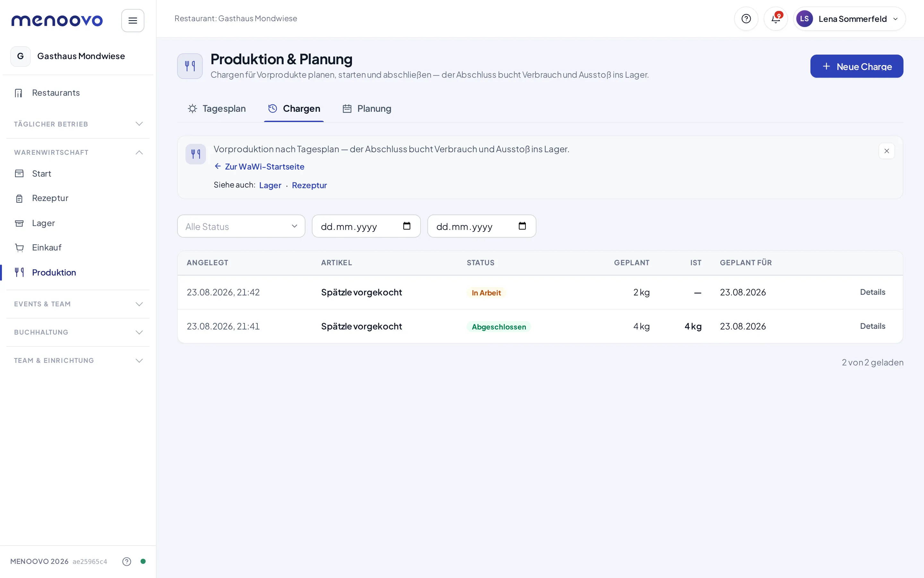Switch to the Tagesplan tab
The width and height of the screenshot is (924, 578).
(217, 109)
